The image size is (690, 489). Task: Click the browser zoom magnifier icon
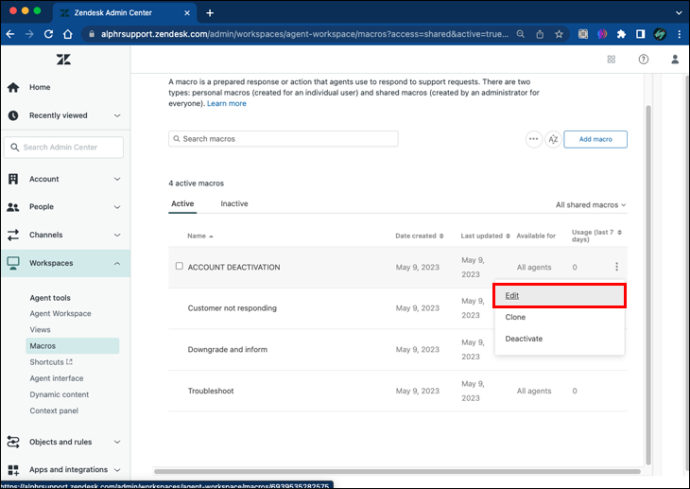tap(521, 34)
